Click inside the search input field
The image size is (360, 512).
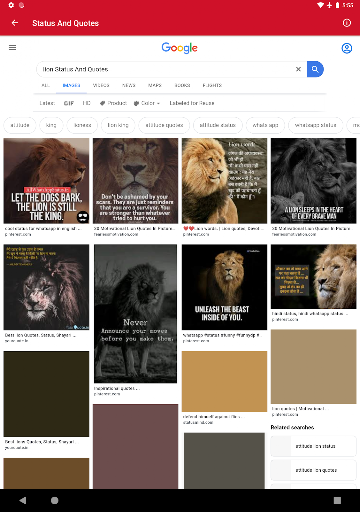click(167, 69)
